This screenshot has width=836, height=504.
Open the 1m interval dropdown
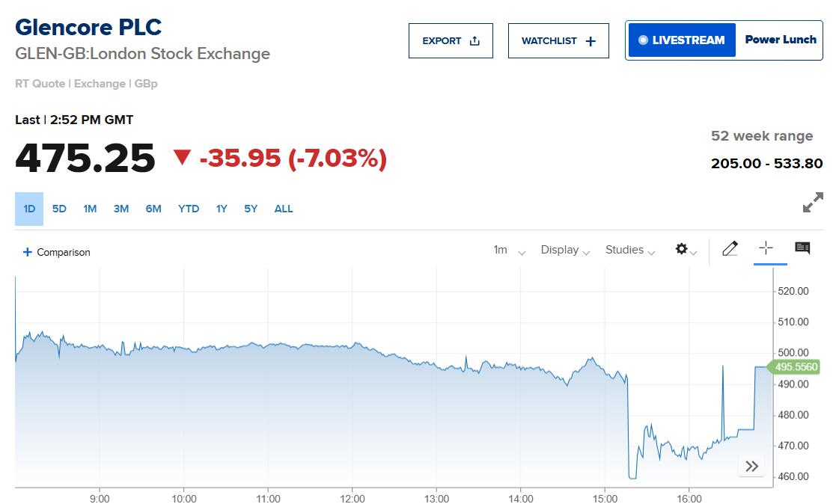[509, 250]
